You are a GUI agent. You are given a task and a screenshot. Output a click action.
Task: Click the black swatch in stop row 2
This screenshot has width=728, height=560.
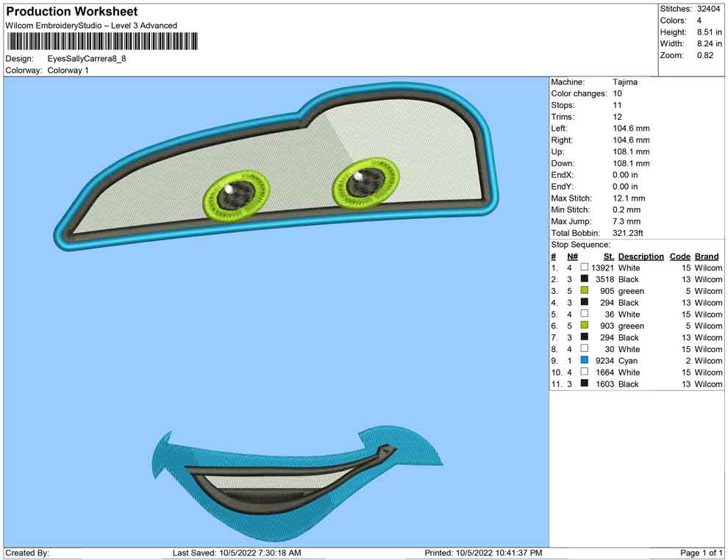pos(584,279)
